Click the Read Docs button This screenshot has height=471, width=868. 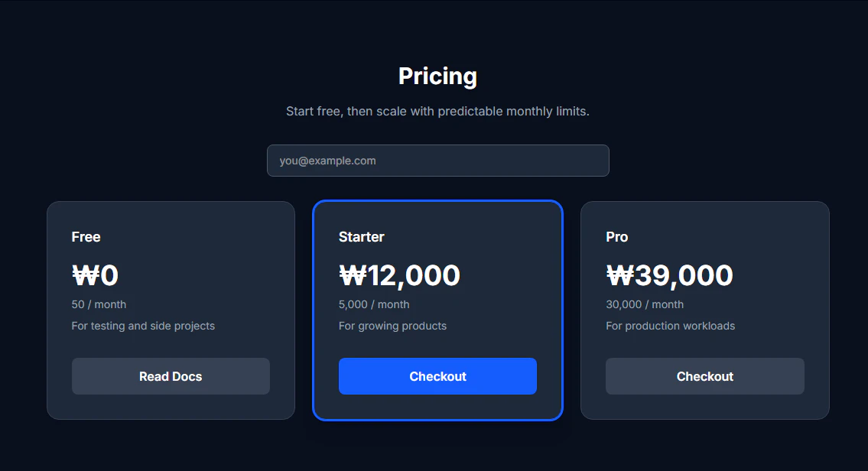[x=171, y=376]
